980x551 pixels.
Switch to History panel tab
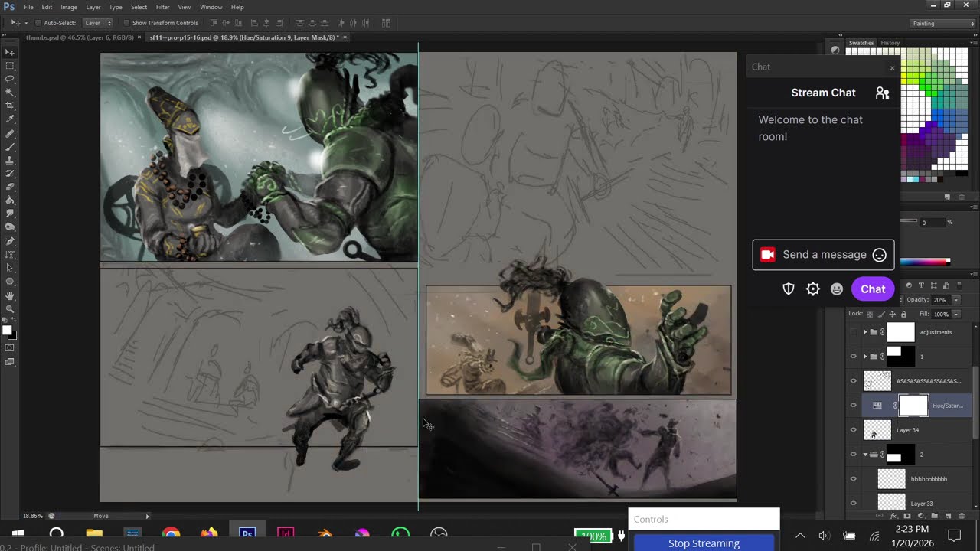[x=890, y=43]
